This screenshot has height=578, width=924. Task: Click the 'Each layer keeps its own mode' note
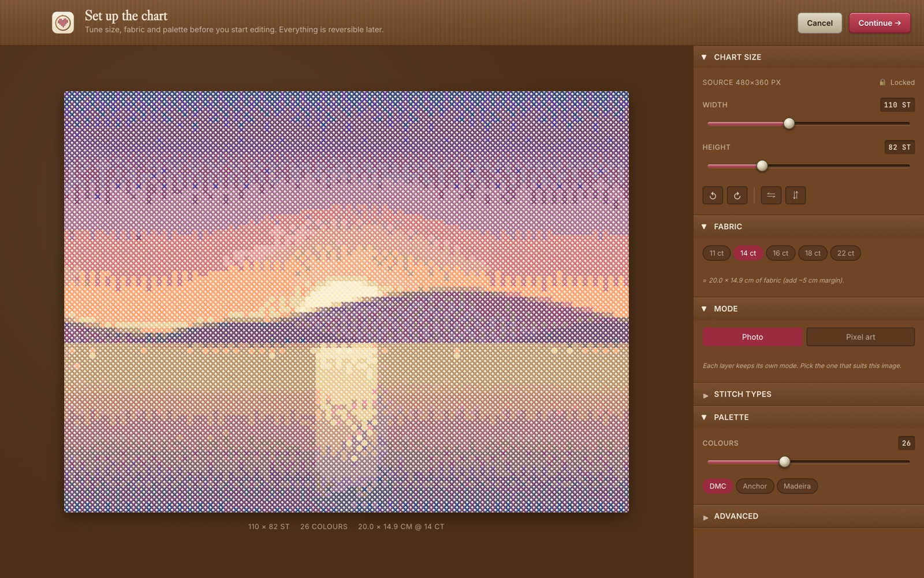tap(802, 366)
